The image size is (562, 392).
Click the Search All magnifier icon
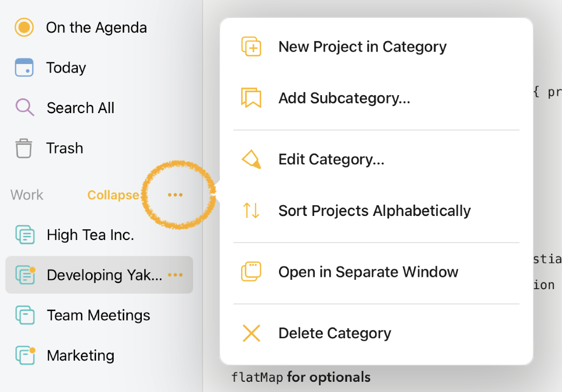tap(25, 107)
